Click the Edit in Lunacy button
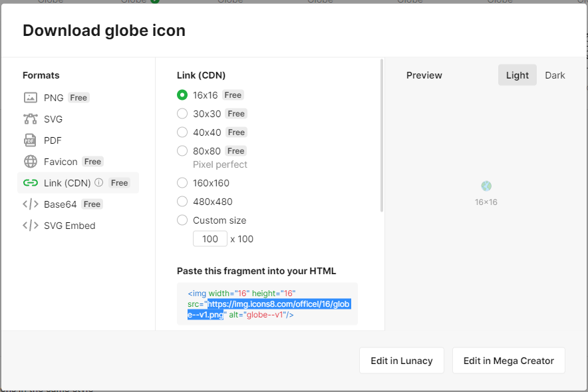 point(402,361)
